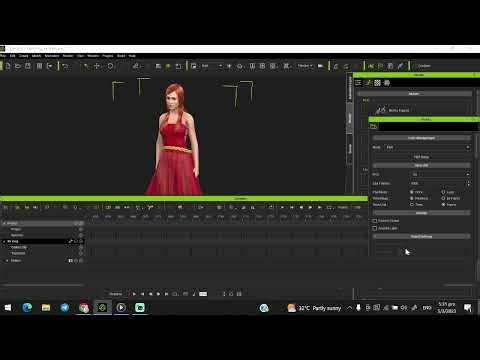Select the left radio button in second mode row
Screen dimensions: 480x360
pyautogui.click(x=412, y=198)
